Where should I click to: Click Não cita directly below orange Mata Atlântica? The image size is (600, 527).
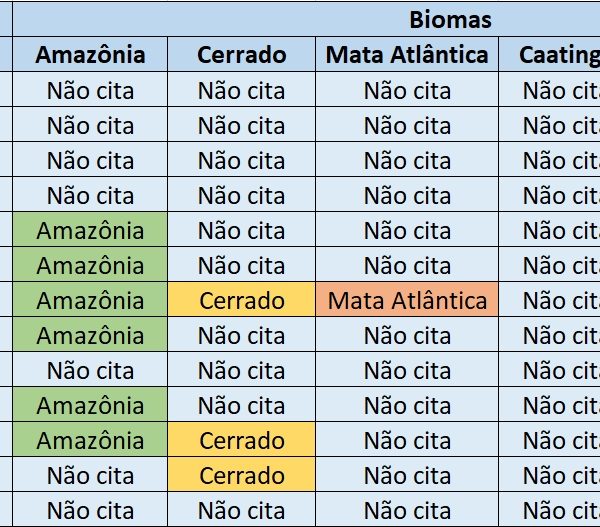click(x=407, y=335)
